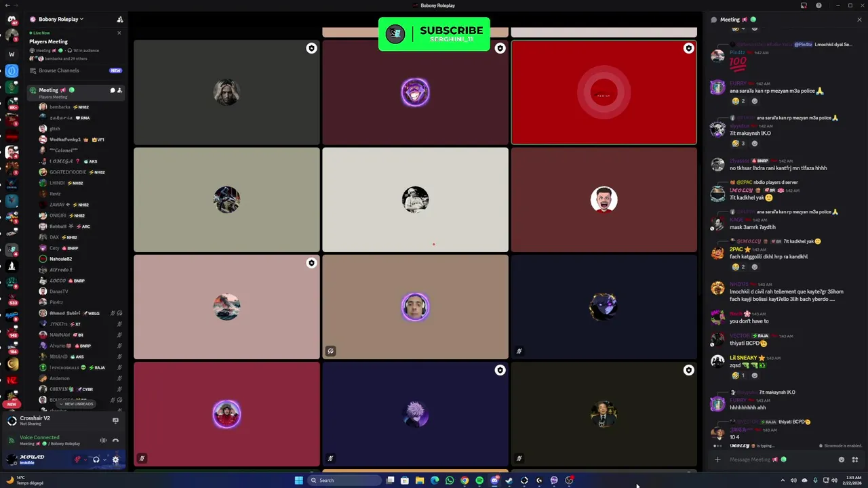Click round badge on the pink mountain avatar tile
The height and width of the screenshot is (488, 868).
click(311, 263)
